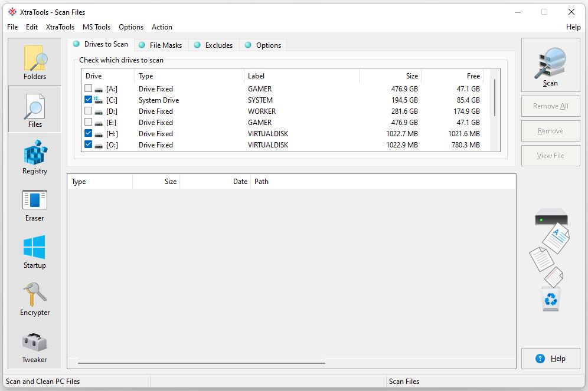Open the Options menu in menu bar
Viewport: 588px width, 391px height.
tap(131, 27)
